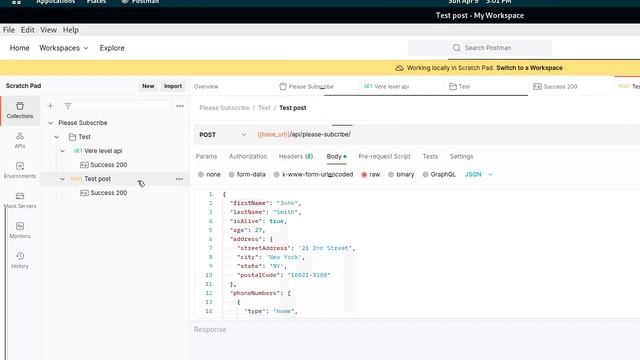Switch to the Tests tab
Viewport: 640px width, 360px height.
[430, 156]
